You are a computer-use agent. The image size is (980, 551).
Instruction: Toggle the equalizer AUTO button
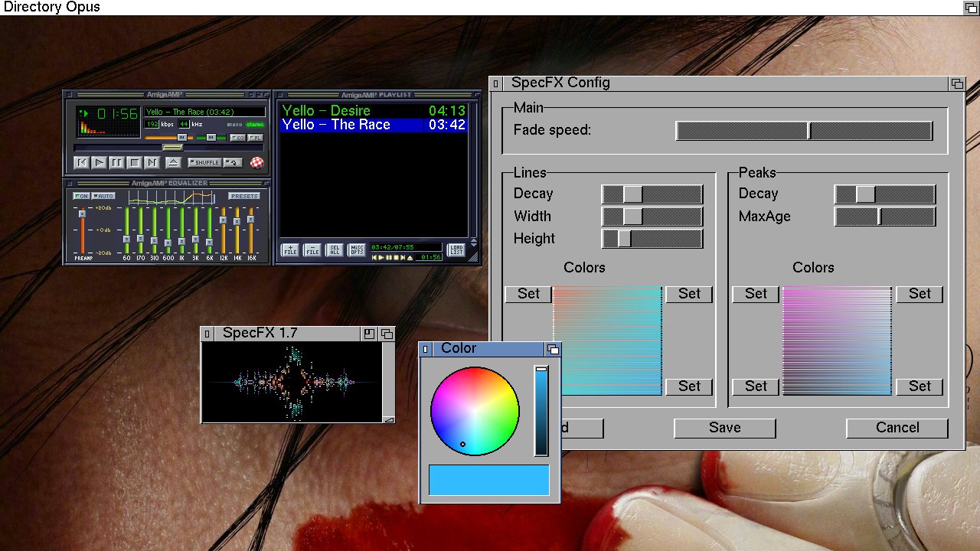[103, 196]
